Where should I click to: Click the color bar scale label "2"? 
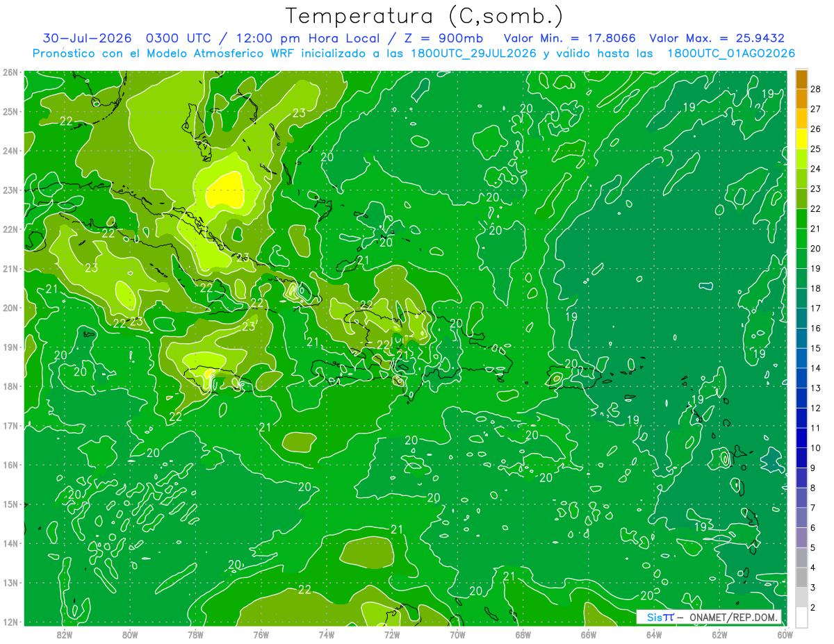(813, 608)
